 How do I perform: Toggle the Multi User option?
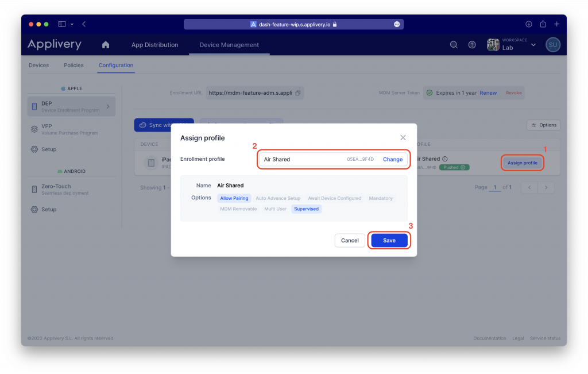coord(275,209)
